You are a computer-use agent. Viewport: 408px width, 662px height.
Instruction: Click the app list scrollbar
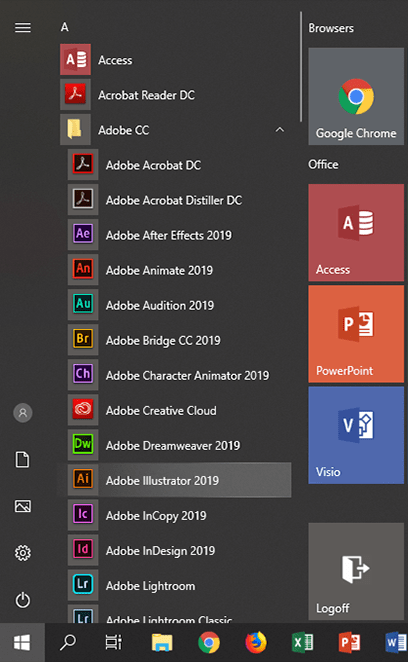[301, 67]
